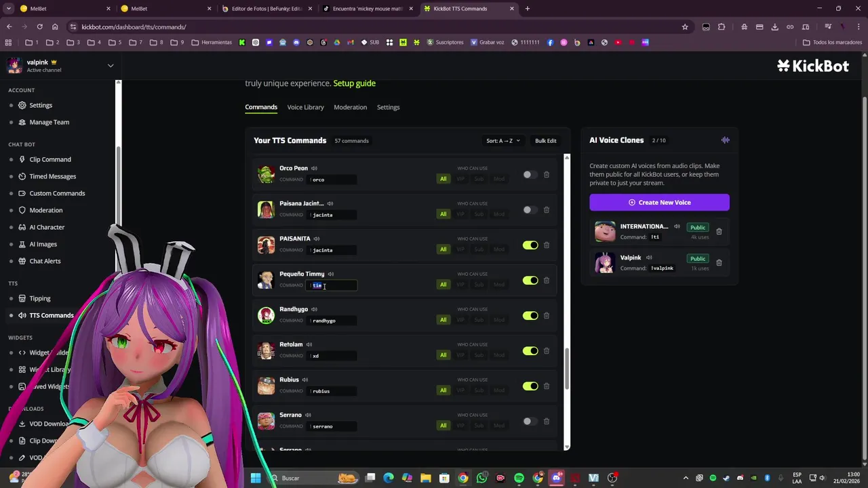Click the Bulk Edit button
Screen dimensions: 868x488
[545, 141]
